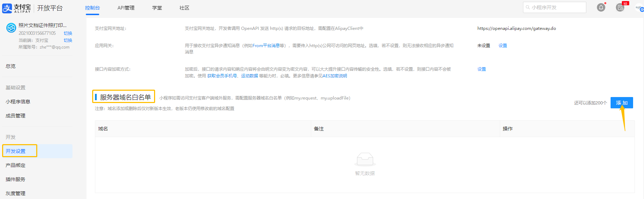The height and width of the screenshot is (199, 644).
Task: Click the 未设置 status text
Action: [x=484, y=46]
